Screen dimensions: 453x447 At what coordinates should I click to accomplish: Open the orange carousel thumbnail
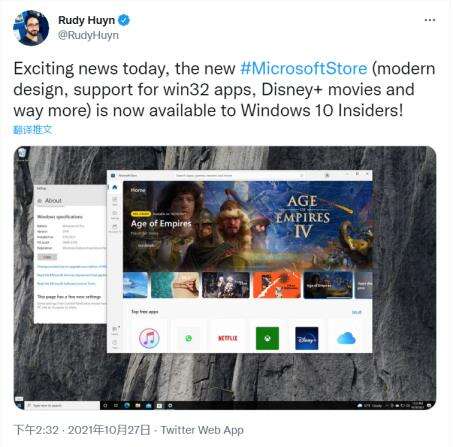[277, 285]
